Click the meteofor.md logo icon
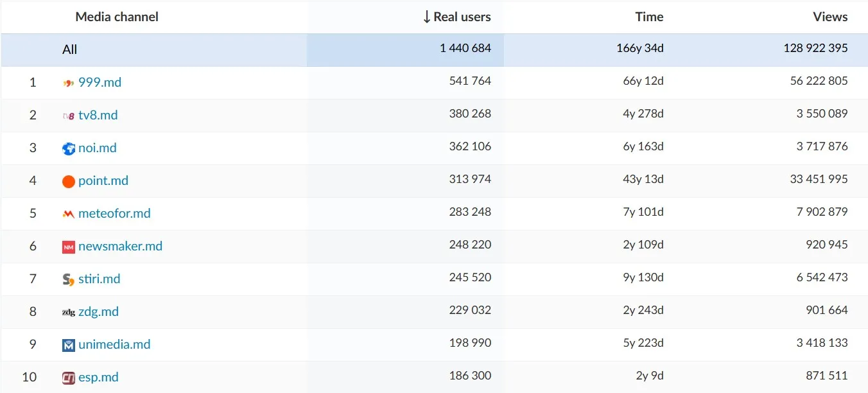Image resolution: width=868 pixels, height=393 pixels. [x=69, y=214]
